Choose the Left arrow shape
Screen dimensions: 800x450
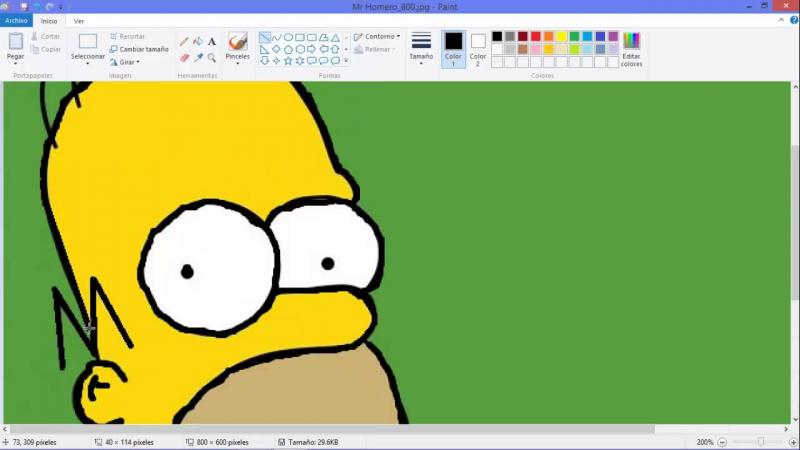(323, 49)
